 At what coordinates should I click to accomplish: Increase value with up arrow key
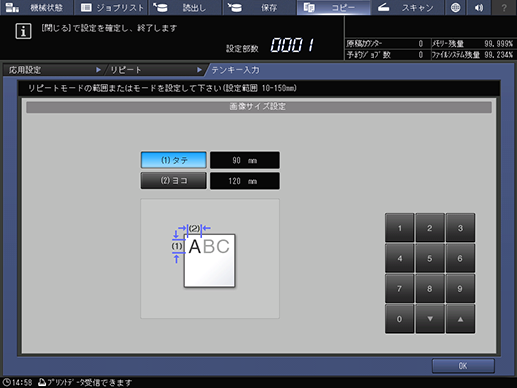click(x=460, y=319)
